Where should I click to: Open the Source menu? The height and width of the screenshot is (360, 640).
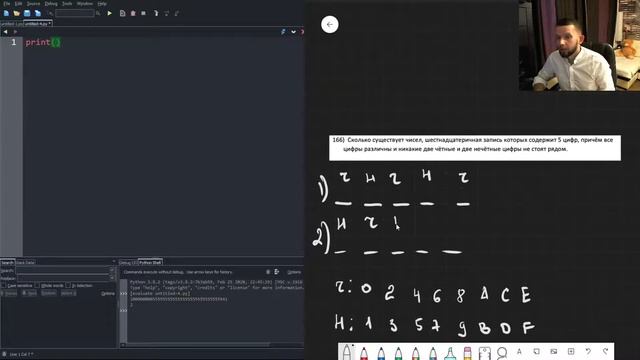[33, 4]
